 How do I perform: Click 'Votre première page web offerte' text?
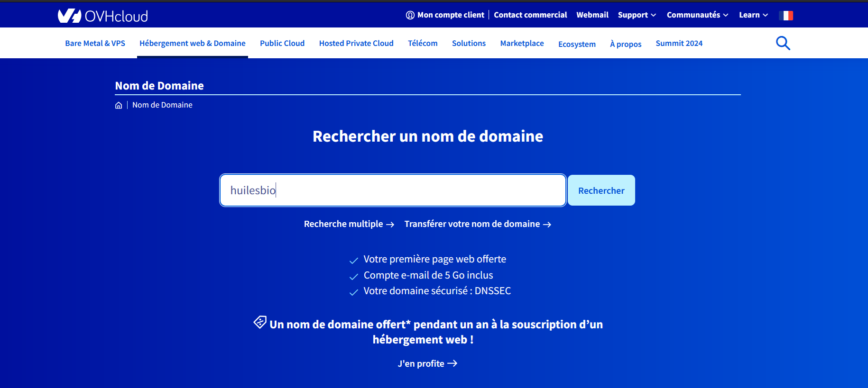point(434,259)
